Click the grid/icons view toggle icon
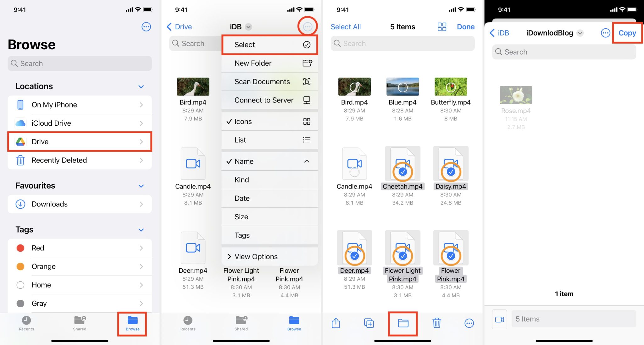Viewport: 644px width, 345px height. [442, 26]
